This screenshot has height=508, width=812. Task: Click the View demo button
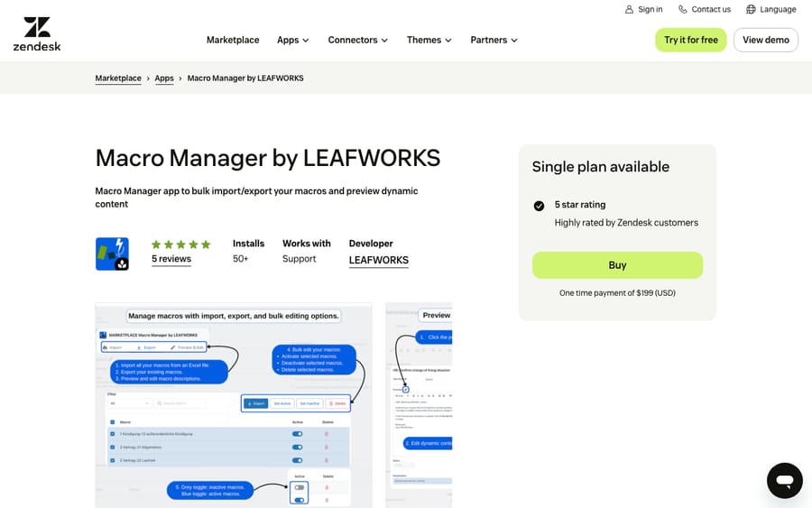pyautogui.click(x=766, y=40)
